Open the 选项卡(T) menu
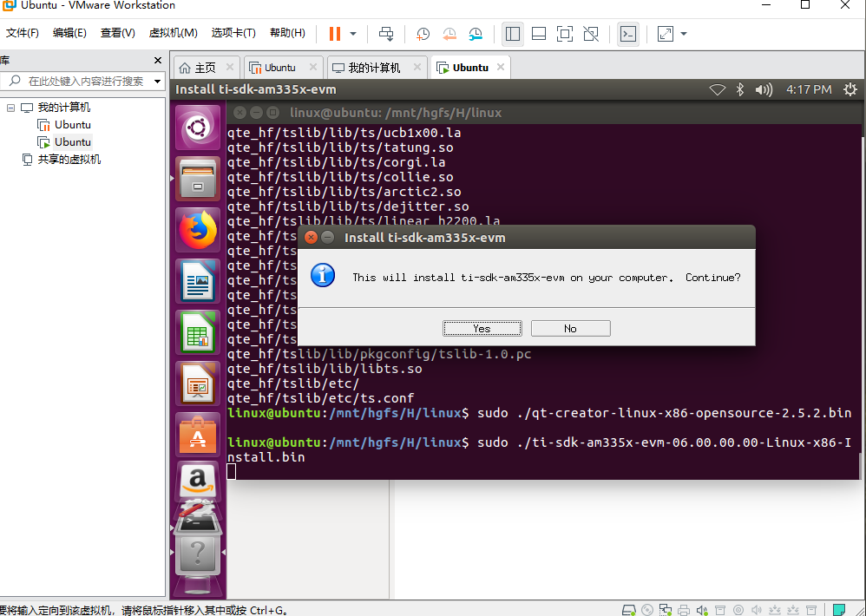The height and width of the screenshot is (616, 866). point(233,33)
